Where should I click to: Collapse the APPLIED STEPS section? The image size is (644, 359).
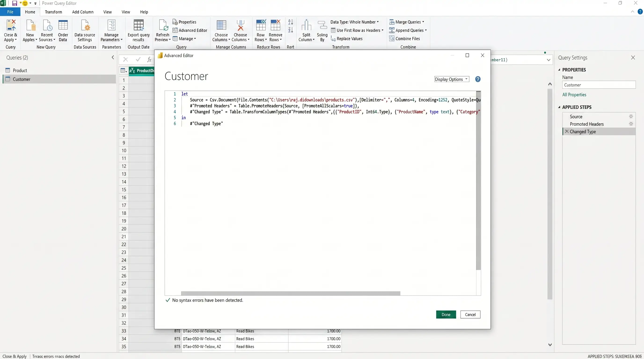(559, 107)
